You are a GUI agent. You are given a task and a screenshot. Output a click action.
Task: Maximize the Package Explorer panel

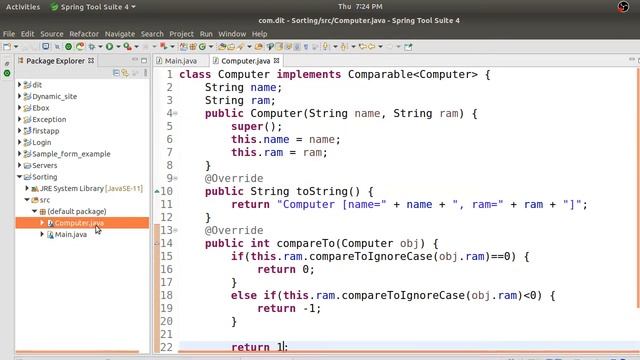144,60
